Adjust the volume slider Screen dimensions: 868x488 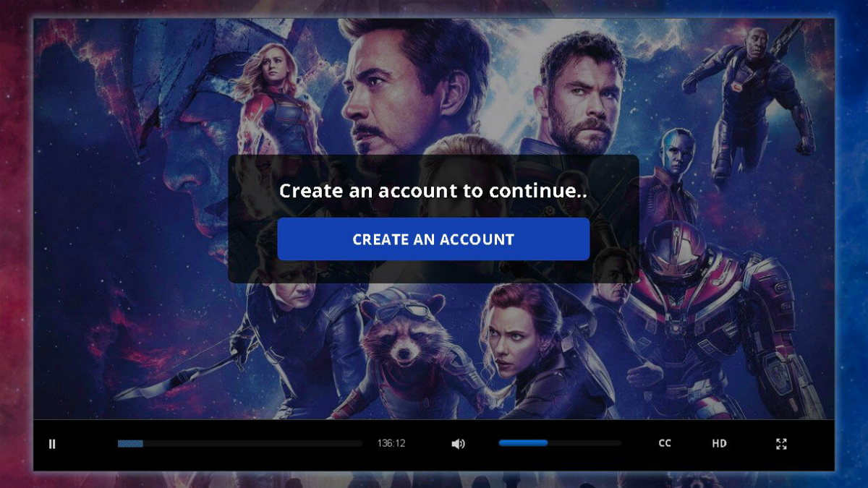(x=560, y=443)
